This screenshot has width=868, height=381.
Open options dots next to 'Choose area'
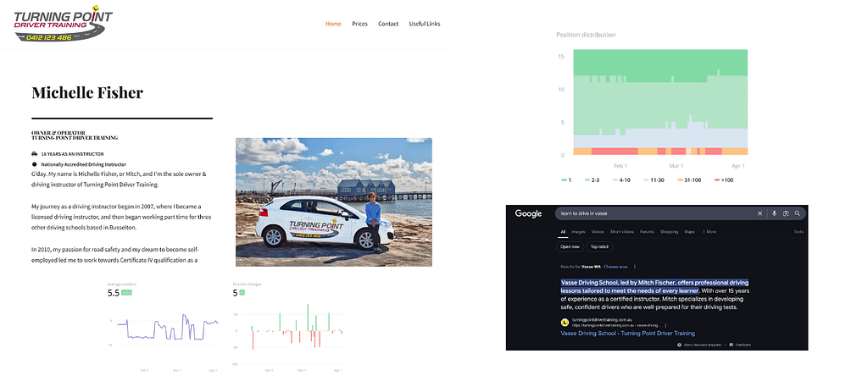tap(635, 266)
